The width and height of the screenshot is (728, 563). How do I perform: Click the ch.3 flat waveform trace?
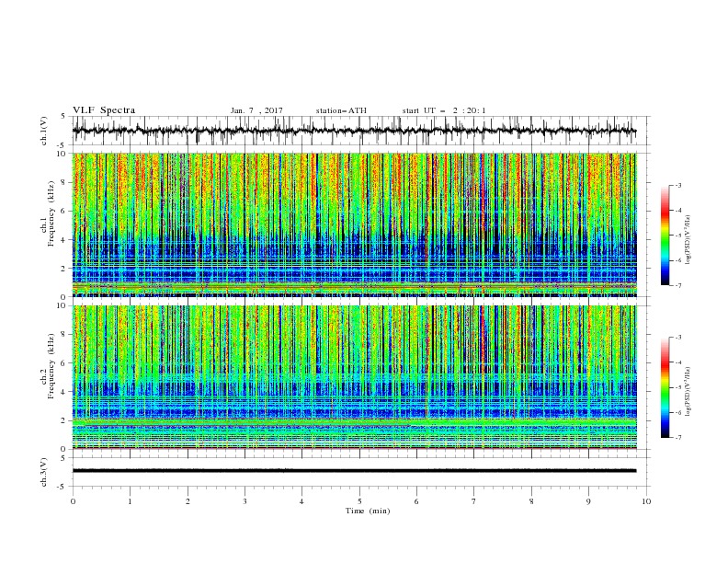pos(354,471)
